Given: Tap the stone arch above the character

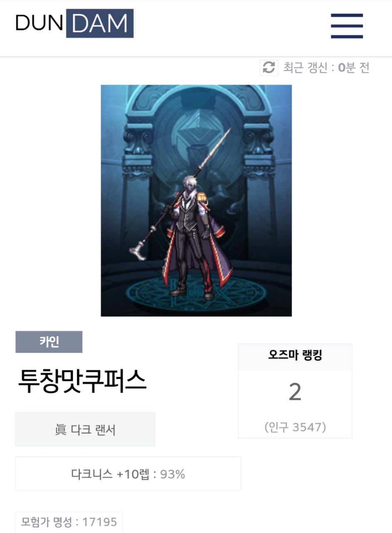Looking at the screenshot, I should pos(196,100).
